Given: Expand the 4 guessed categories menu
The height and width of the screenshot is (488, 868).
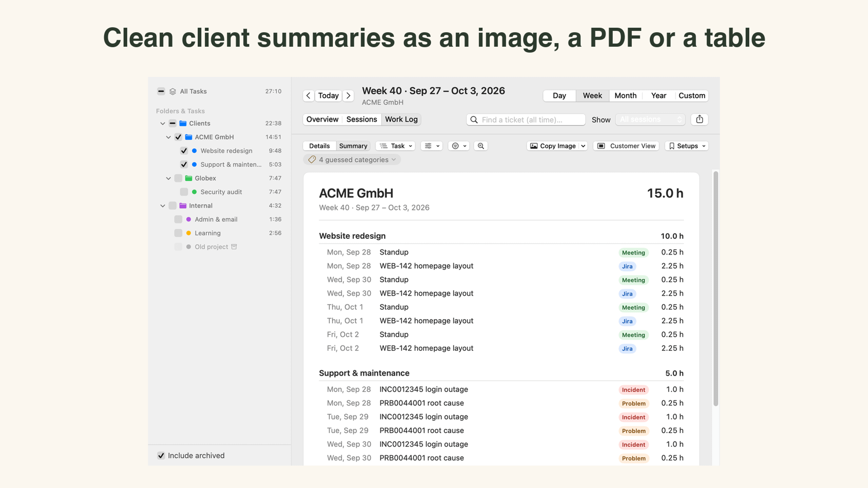Looking at the screenshot, I should pyautogui.click(x=352, y=160).
